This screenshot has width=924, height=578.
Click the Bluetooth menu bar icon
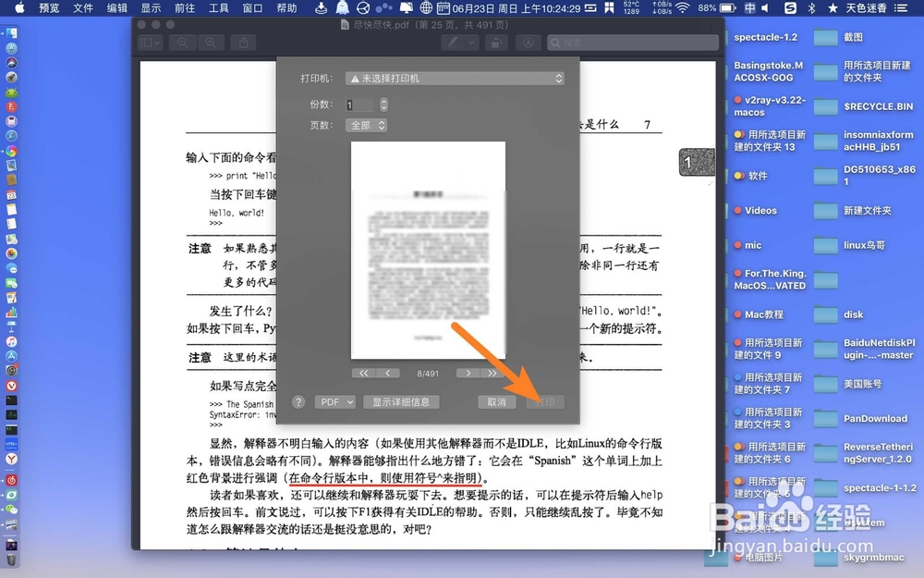[x=811, y=7]
